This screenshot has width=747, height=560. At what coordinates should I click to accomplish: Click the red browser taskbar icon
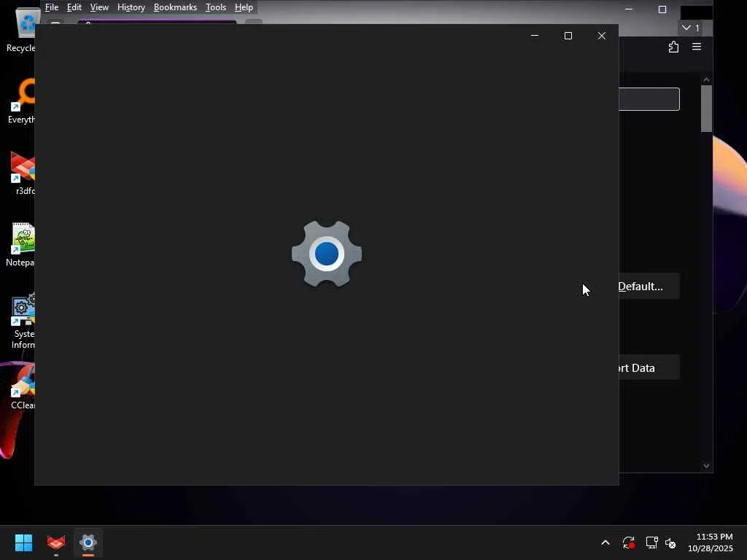(55, 542)
